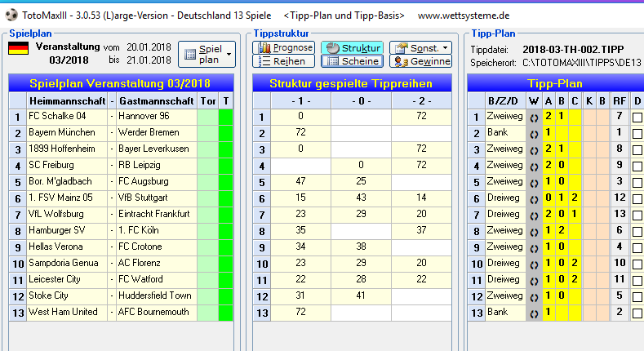Viewport: 644px width, 351px height.
Task: Tick the D checkbox in Tipp-Plan row 9
Action: (x=637, y=248)
